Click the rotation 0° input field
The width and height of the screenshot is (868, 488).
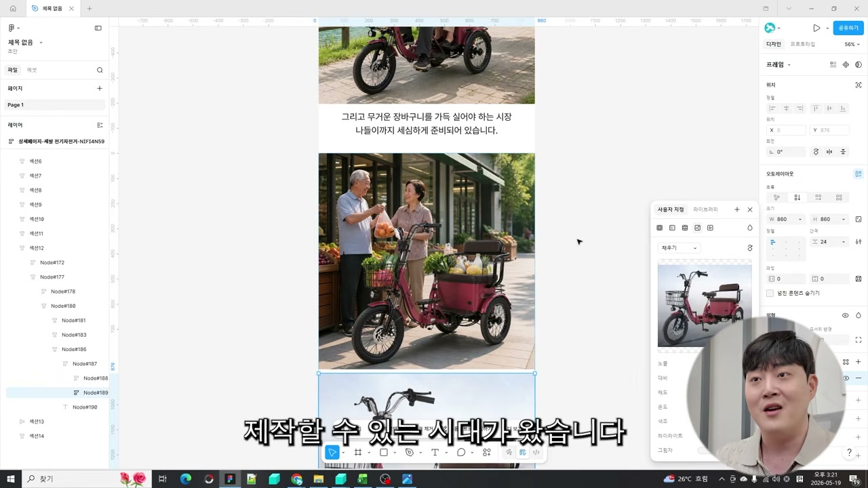point(787,152)
